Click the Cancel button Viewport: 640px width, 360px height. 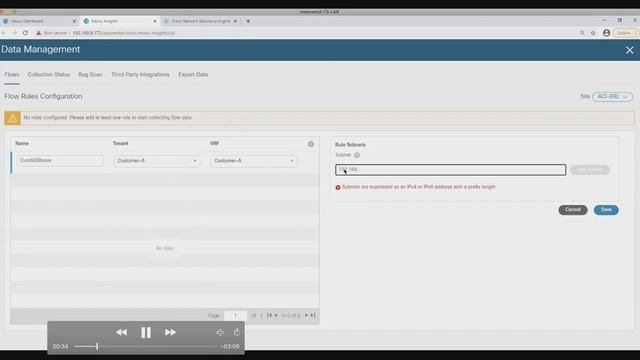click(573, 210)
